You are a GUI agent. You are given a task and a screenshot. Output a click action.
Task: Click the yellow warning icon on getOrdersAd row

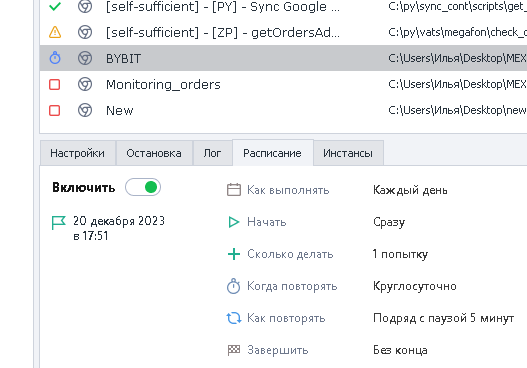pos(55,32)
